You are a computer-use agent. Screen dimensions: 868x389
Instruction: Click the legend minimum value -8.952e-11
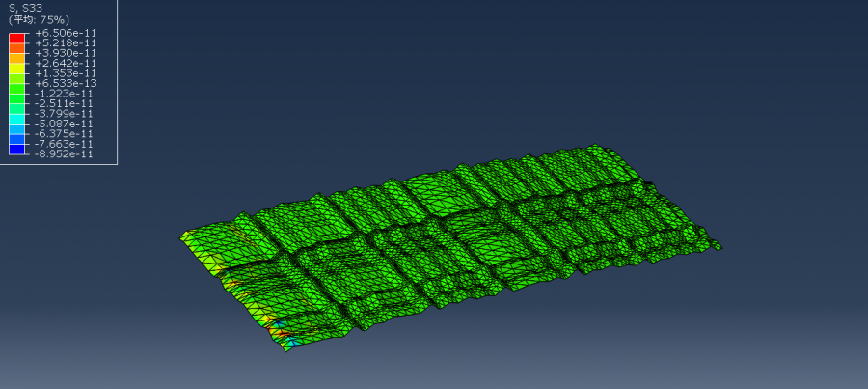click(x=64, y=154)
